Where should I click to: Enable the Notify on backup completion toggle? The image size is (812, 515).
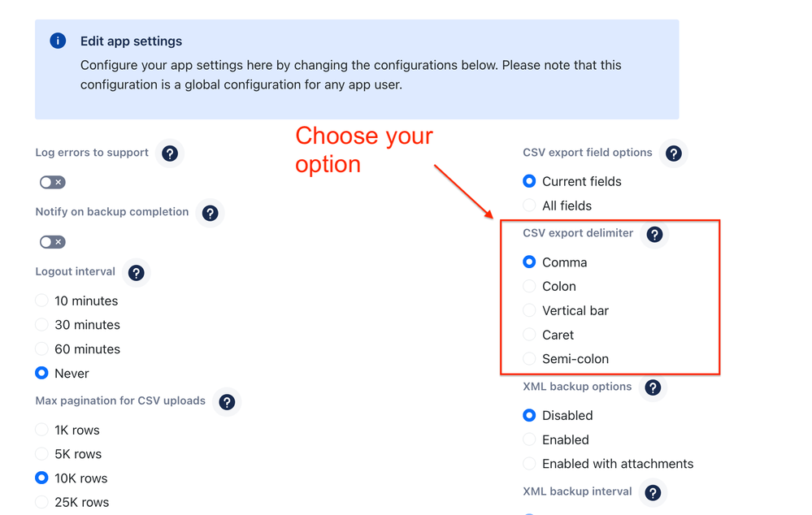[x=52, y=241]
